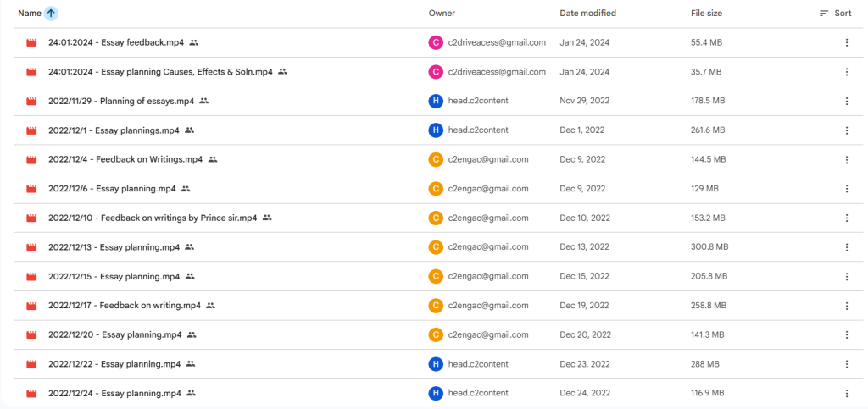Open more actions for 2022/12/20 Essay planning
The image size is (868, 409).
pyautogui.click(x=846, y=335)
